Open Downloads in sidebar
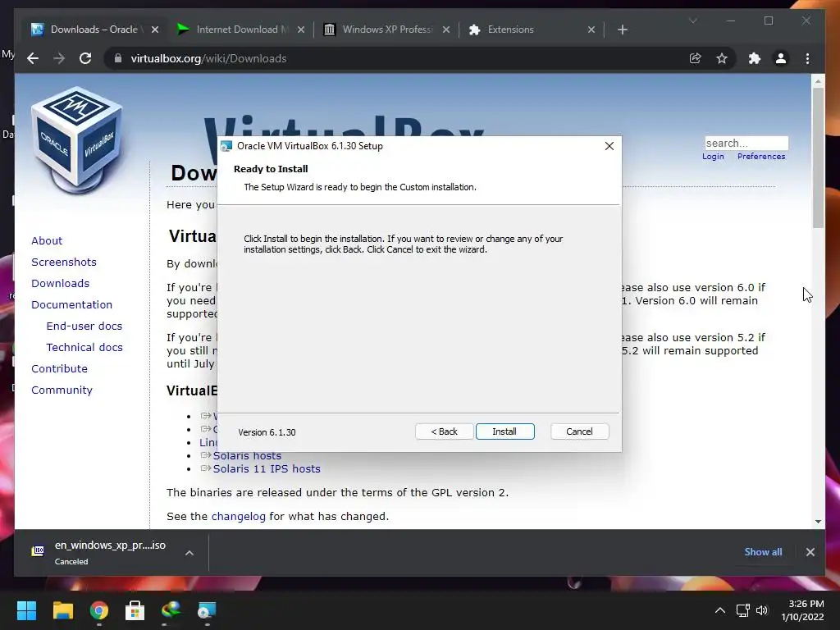Viewport: 840px width, 630px height. 60,283
